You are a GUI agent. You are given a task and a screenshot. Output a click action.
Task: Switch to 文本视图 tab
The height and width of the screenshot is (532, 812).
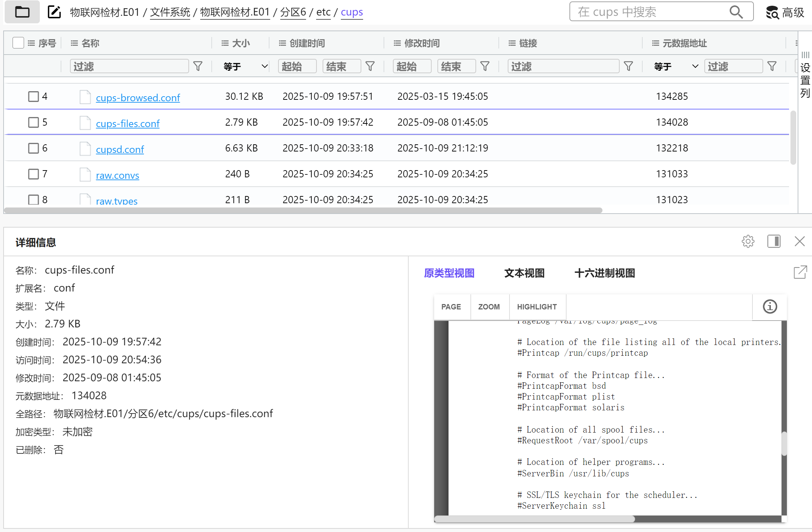(524, 273)
